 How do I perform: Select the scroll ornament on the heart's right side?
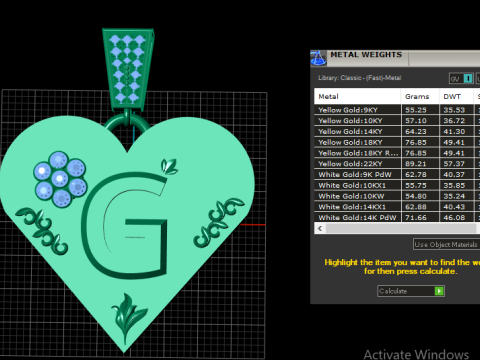pyautogui.click(x=218, y=222)
